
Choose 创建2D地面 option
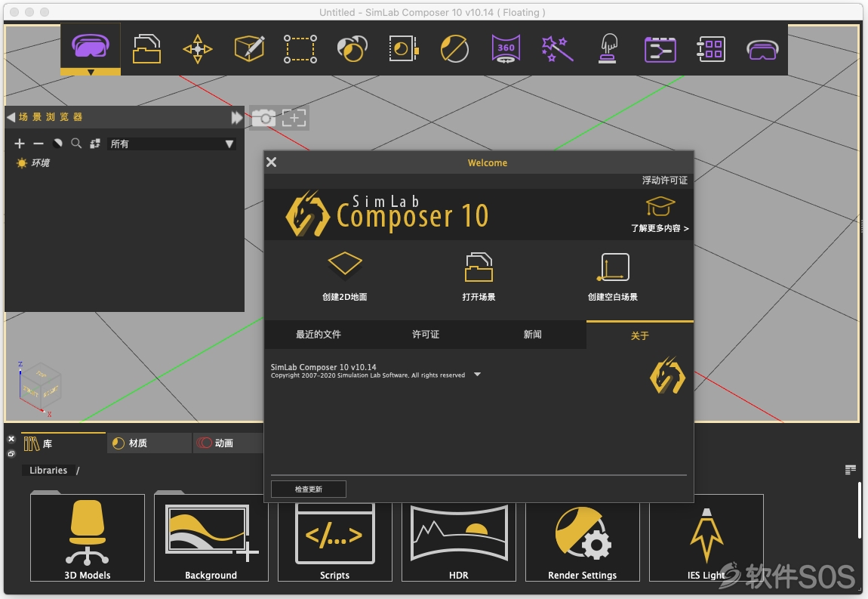(x=344, y=276)
